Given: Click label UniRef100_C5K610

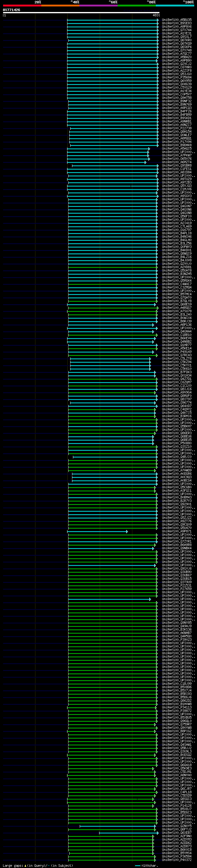Looking at the screenshot, I should [177, 369].
